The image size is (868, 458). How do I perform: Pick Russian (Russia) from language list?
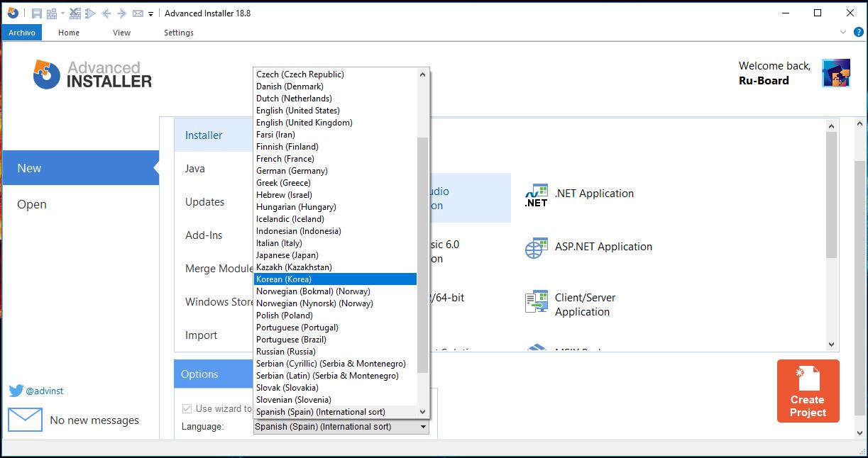335,352
